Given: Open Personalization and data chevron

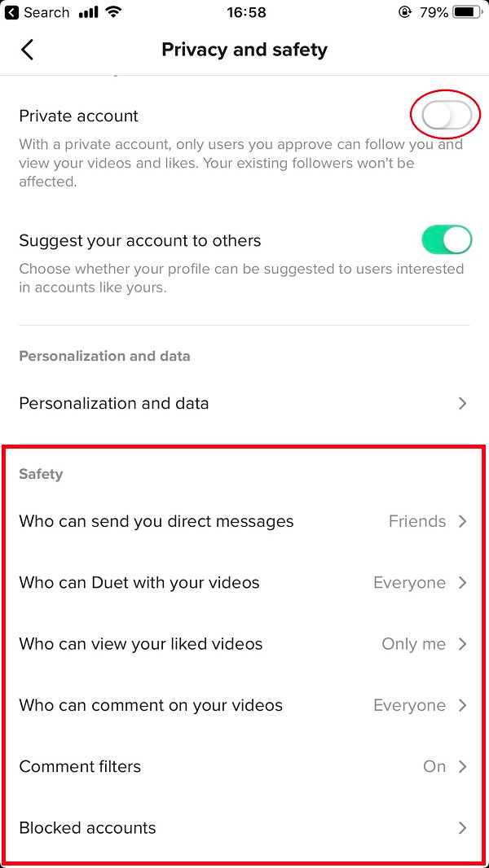Looking at the screenshot, I should [x=463, y=403].
